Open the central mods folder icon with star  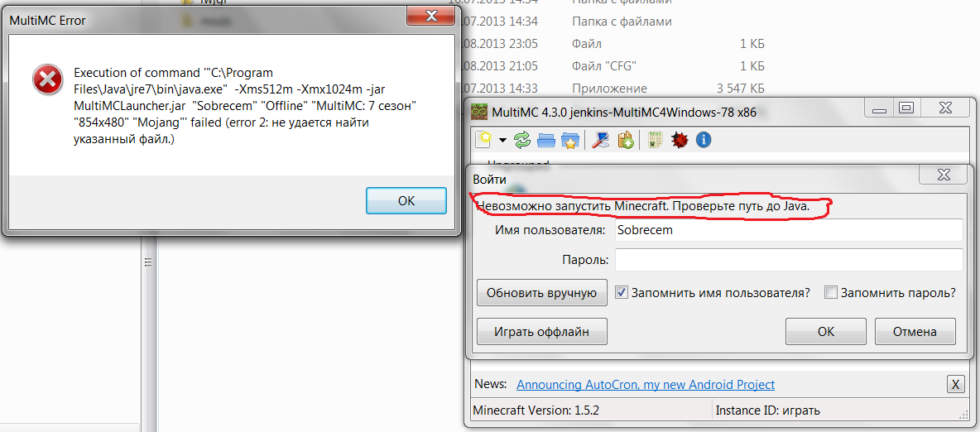coord(569,140)
